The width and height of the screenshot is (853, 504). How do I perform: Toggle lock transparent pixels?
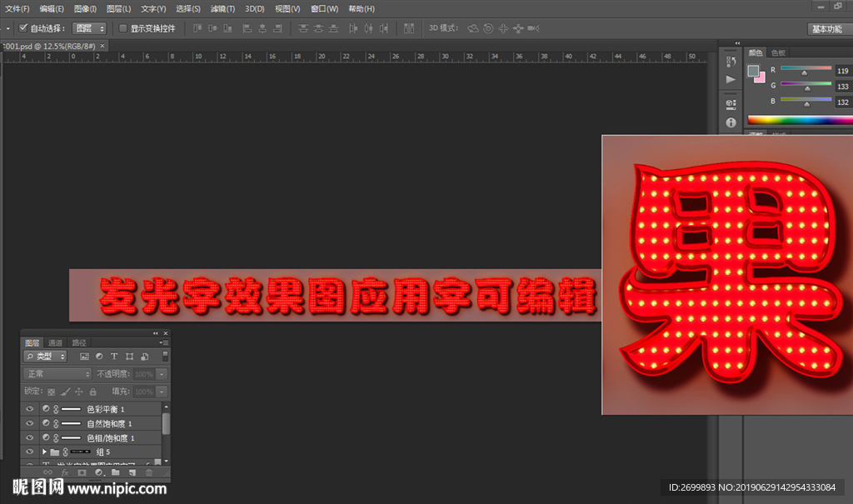51,392
